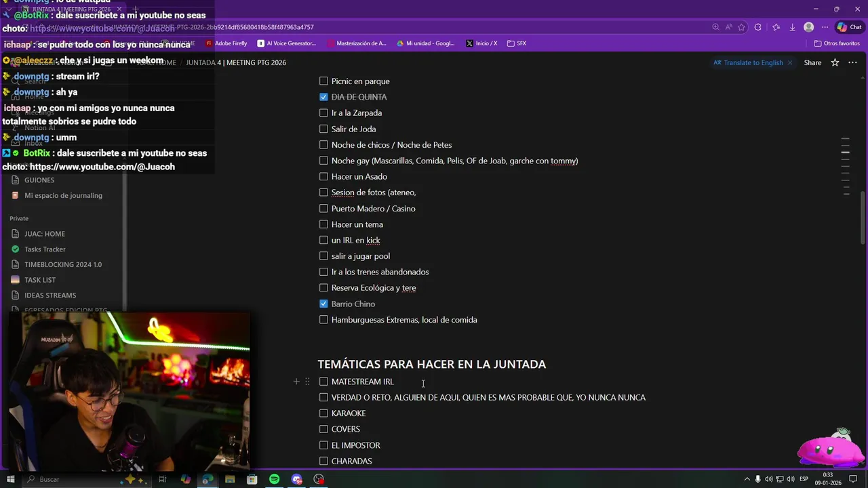Uncheck the Barrio Chino checkbox
This screenshot has height=488, width=868.
coord(323,304)
